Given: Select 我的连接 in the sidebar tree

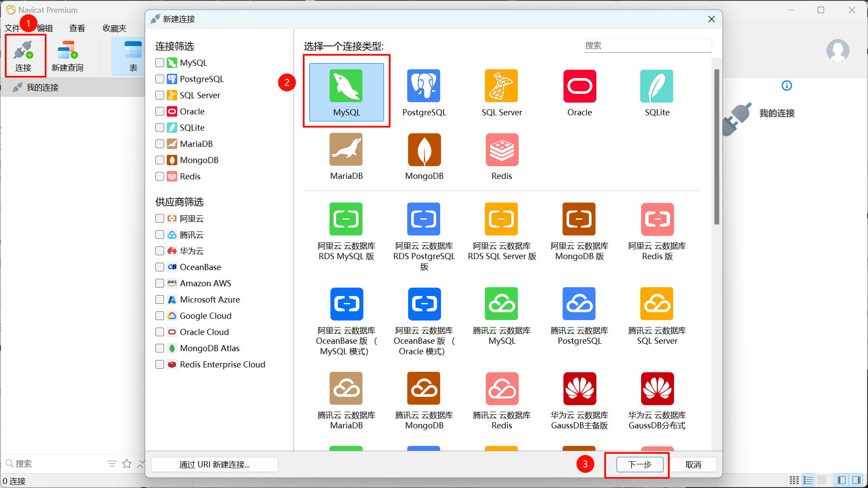Looking at the screenshot, I should 42,87.
